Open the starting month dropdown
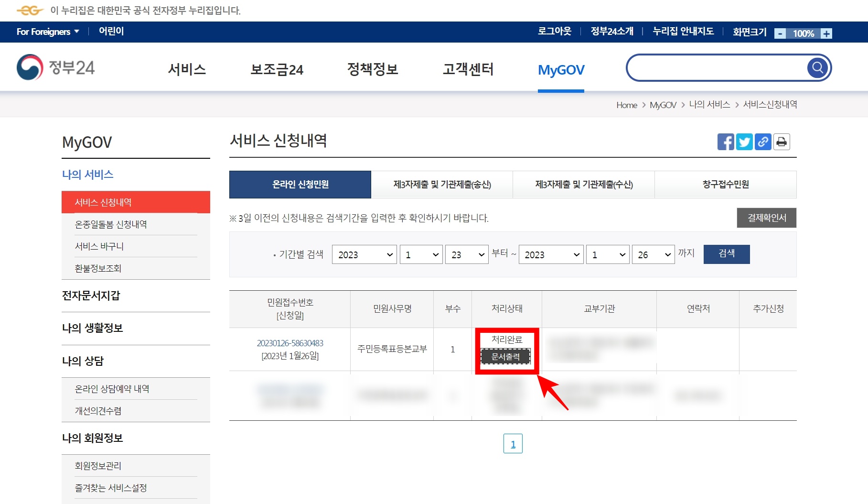This screenshot has height=504, width=868. (x=420, y=254)
